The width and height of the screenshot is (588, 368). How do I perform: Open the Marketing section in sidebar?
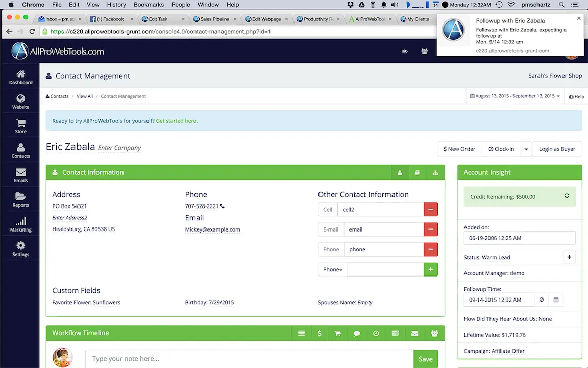(20, 224)
